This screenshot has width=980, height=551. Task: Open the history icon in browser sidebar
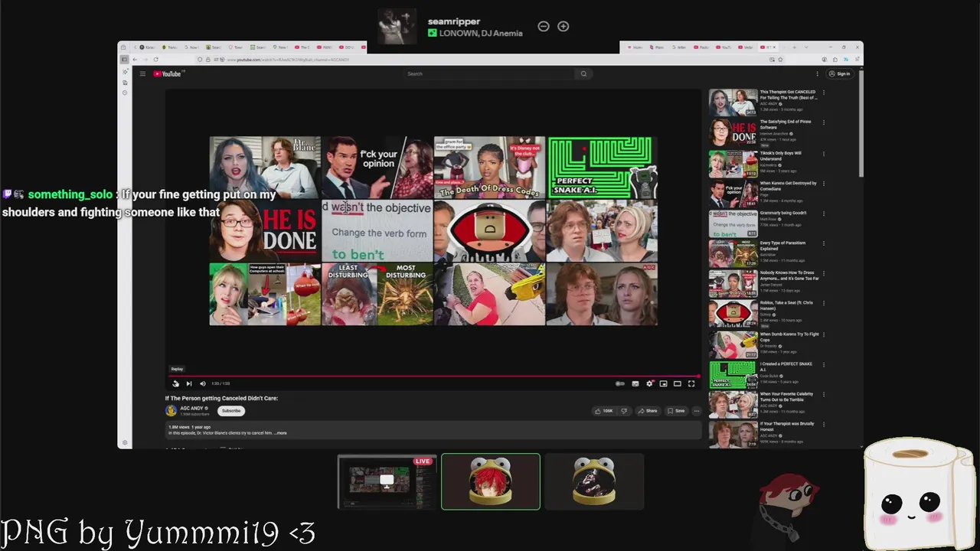pos(125,93)
